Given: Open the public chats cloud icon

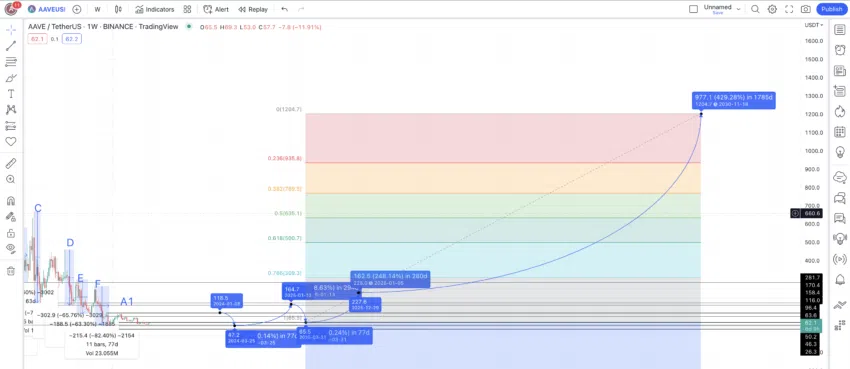Looking at the screenshot, I should (x=840, y=177).
